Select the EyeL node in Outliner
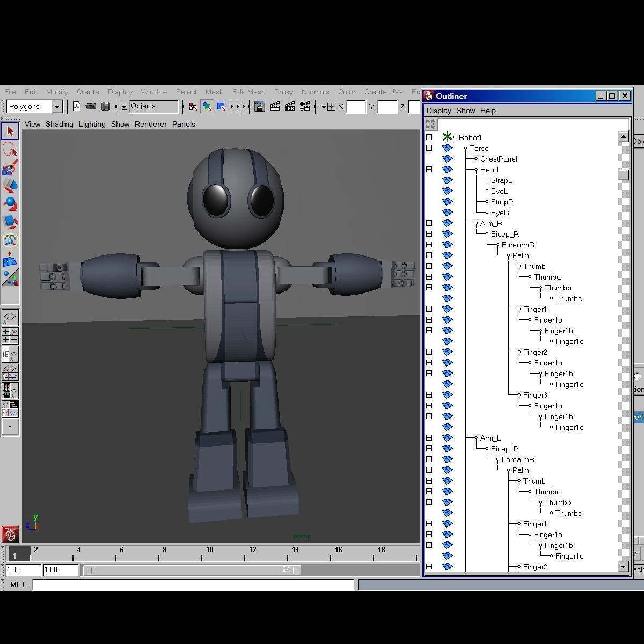Screen dimensions: 644x644 [x=499, y=191]
